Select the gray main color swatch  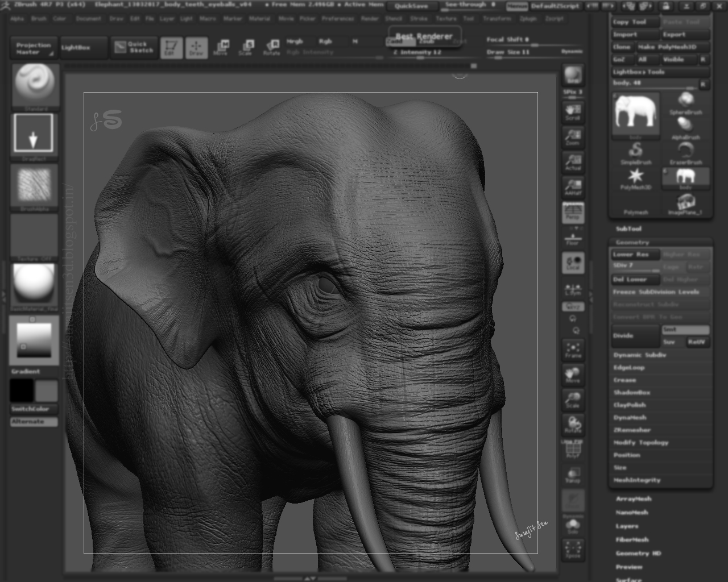click(x=47, y=391)
